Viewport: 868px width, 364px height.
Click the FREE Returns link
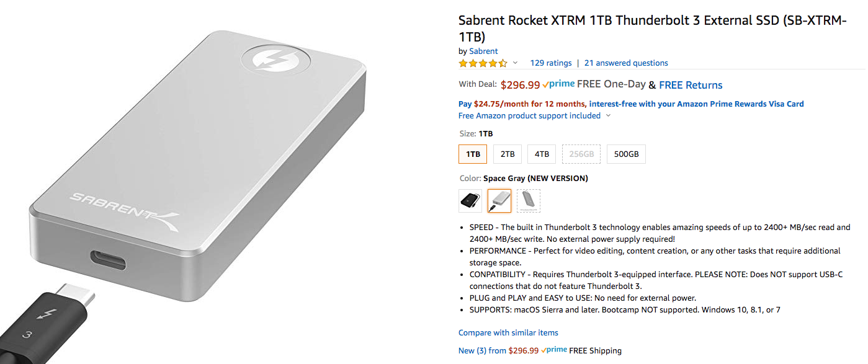691,85
